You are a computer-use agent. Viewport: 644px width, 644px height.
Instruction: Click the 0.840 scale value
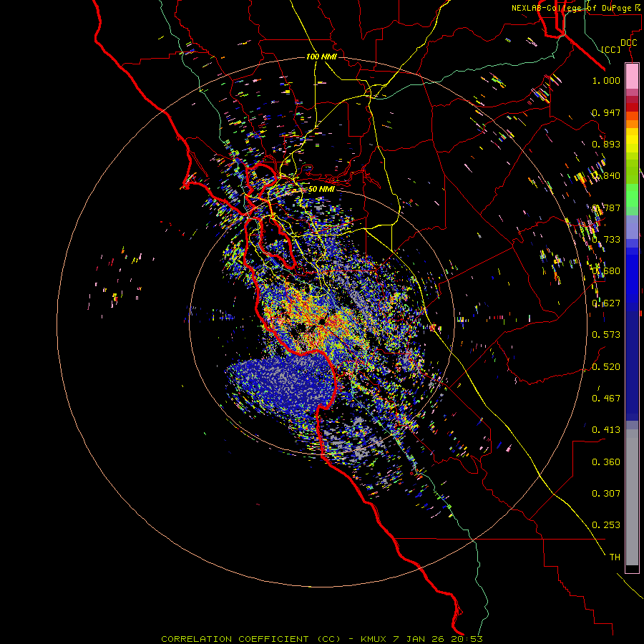pos(606,176)
